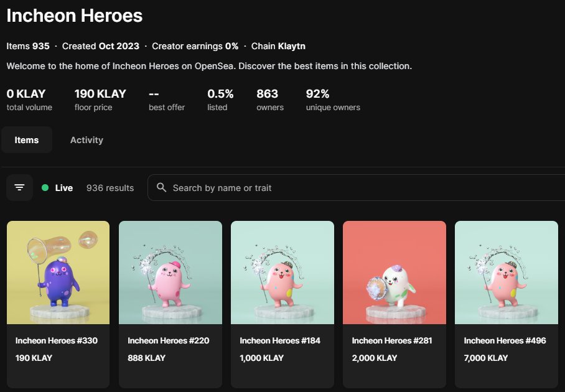Click the 92% unique owners stat
This screenshot has width=565, height=392.
click(x=333, y=100)
